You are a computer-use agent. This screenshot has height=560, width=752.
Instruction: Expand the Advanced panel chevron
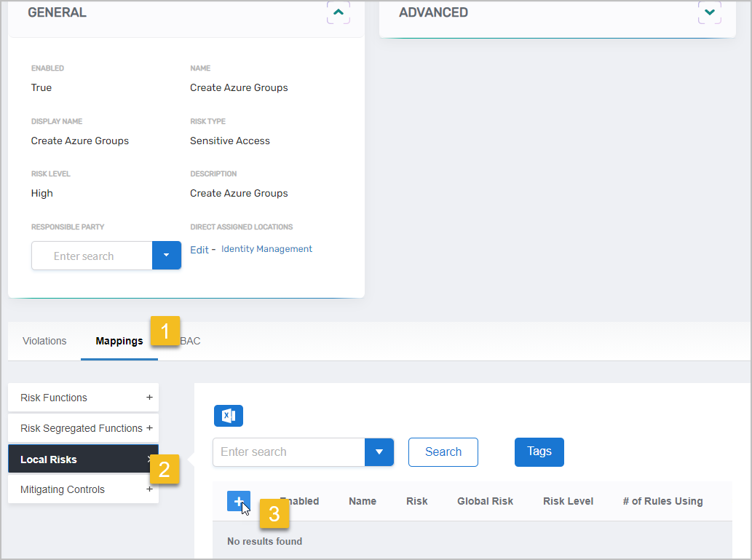[x=709, y=12]
